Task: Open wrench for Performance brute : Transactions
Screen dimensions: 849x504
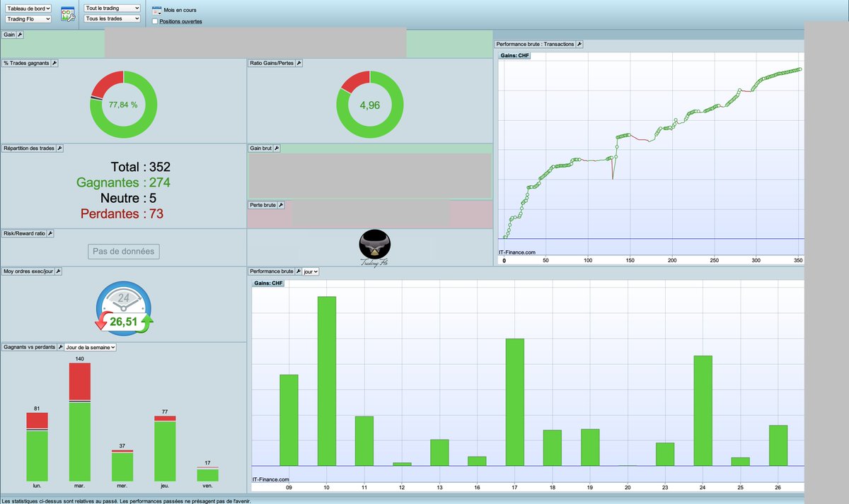Action: click(x=579, y=44)
